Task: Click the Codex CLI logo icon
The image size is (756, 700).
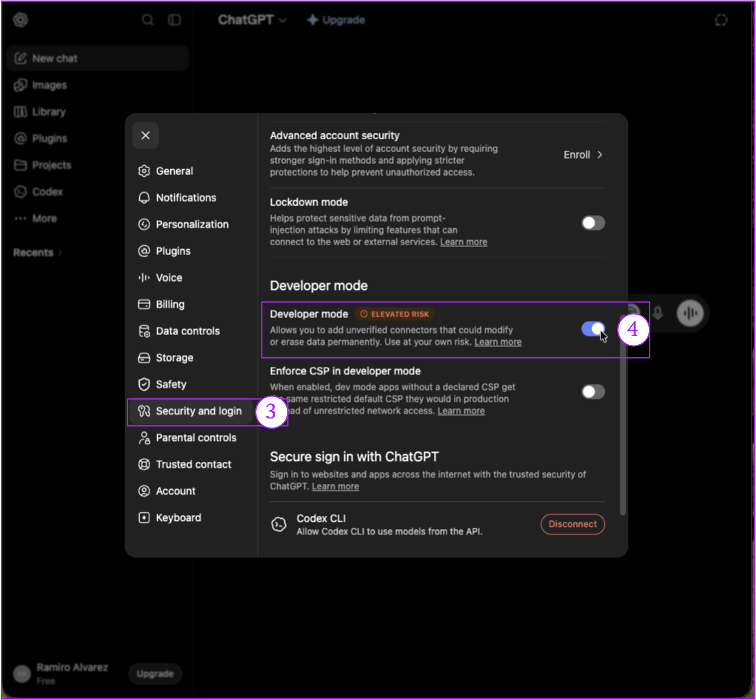Action: point(279,524)
